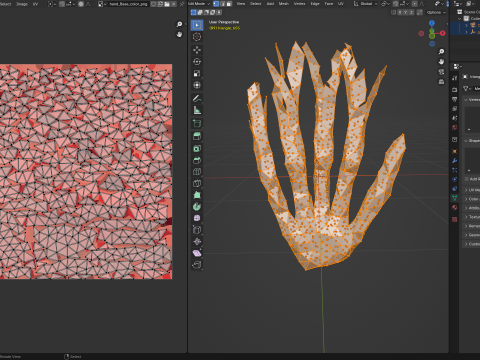Select the Select Box tool in 3D viewport

pos(197,25)
